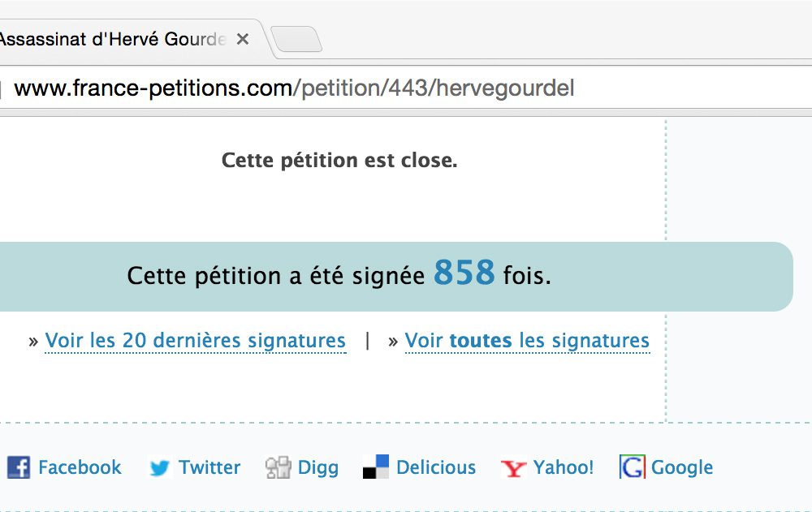Click the Delicious squares icon

click(376, 467)
